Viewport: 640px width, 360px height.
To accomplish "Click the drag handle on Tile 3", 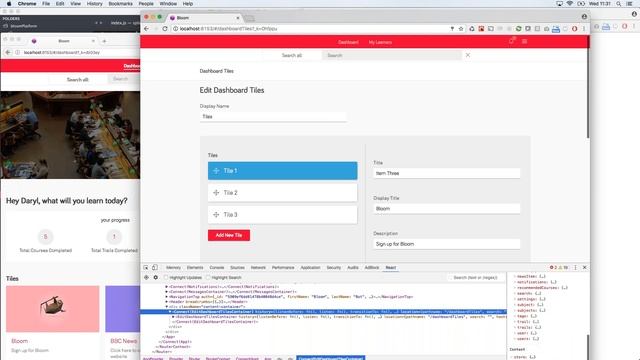I will [216, 215].
